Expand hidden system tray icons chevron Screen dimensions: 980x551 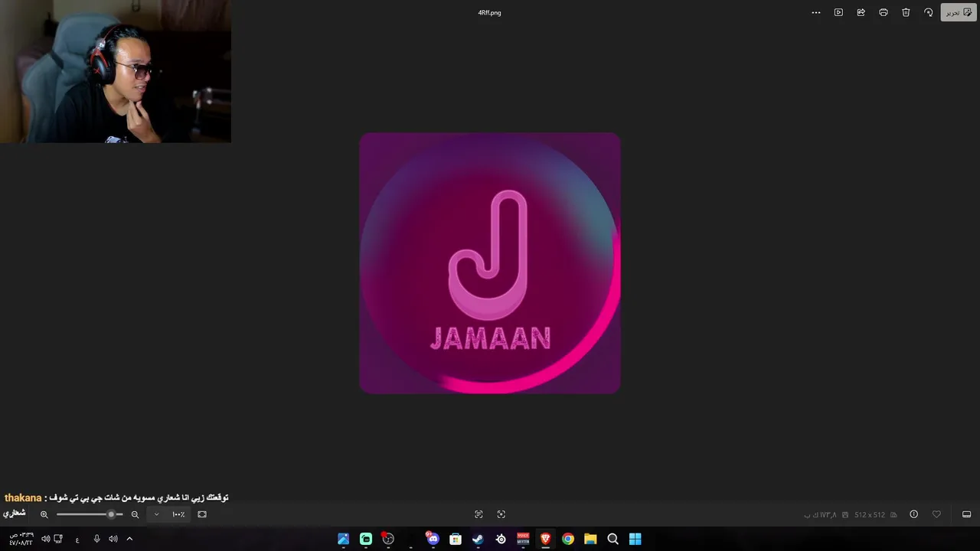pos(129,539)
